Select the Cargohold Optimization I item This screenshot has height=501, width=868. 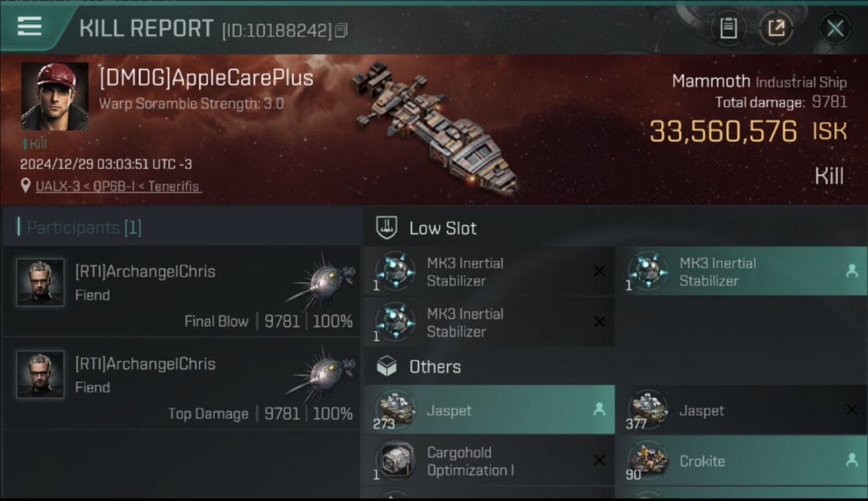(x=489, y=461)
